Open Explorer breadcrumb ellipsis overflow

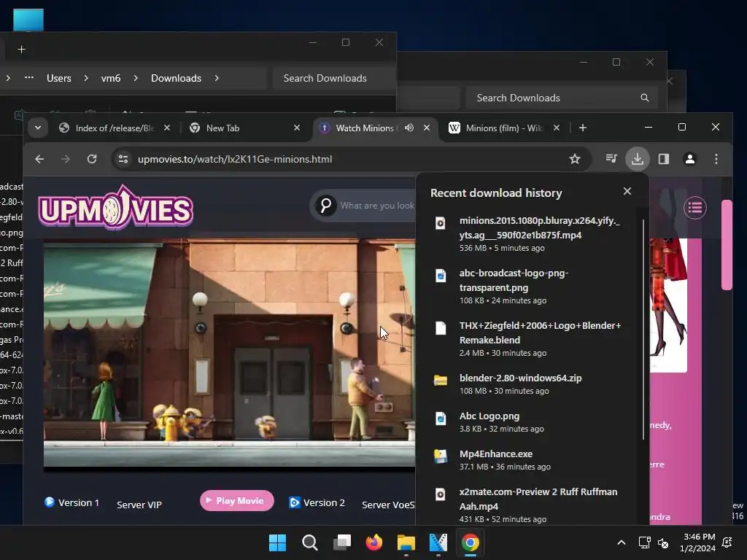pyautogui.click(x=29, y=77)
